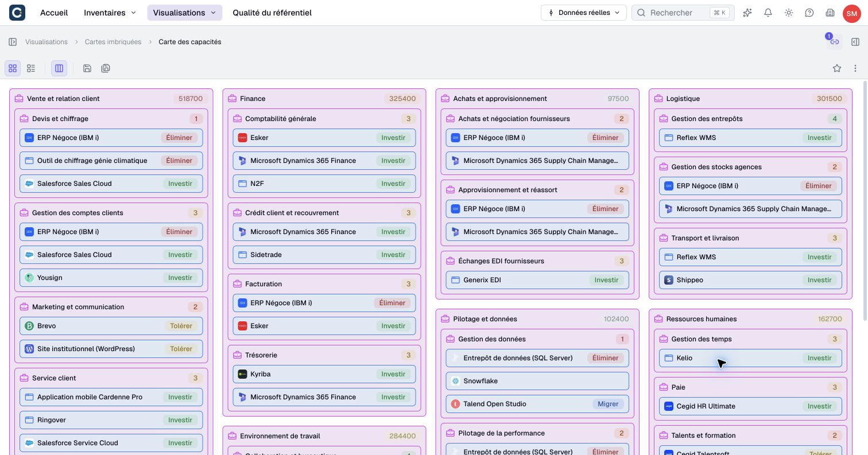Image resolution: width=868 pixels, height=455 pixels.
Task: Switch to the card grid view
Action: tap(13, 68)
